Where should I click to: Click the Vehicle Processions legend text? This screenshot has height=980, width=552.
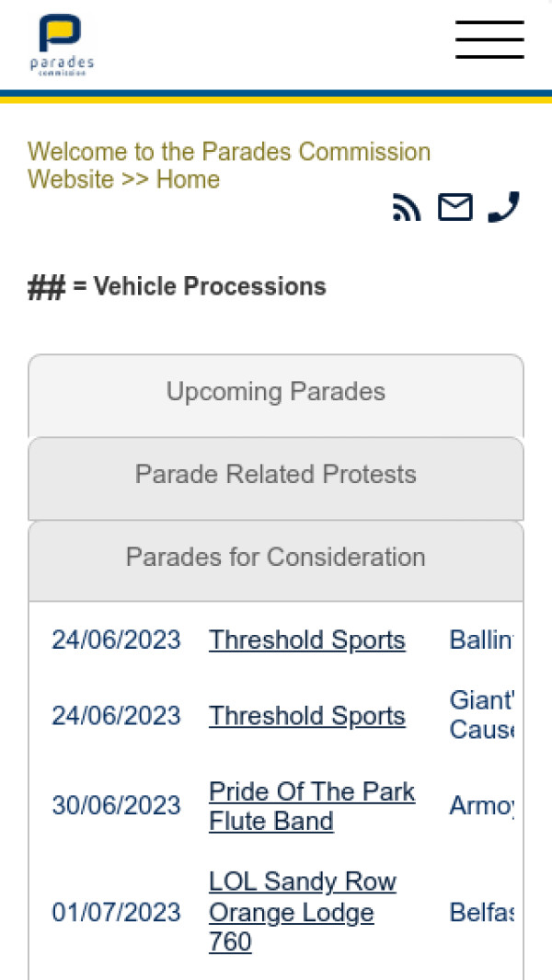click(199, 287)
